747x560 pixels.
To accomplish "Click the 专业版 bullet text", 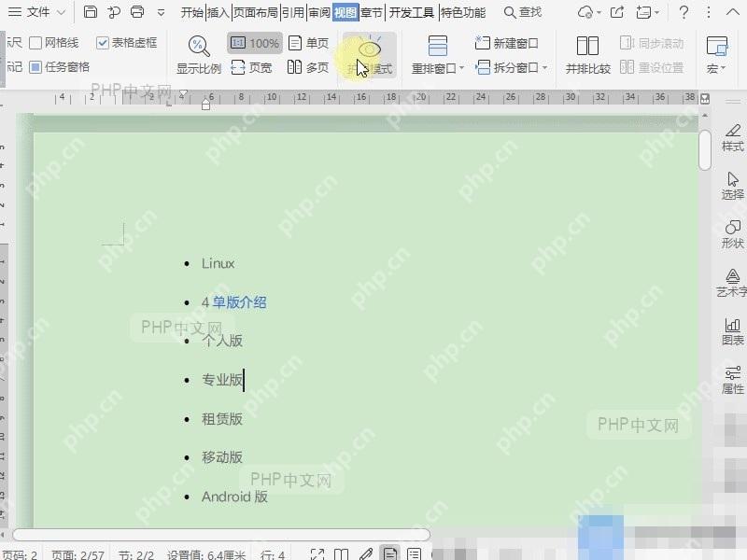I will 222,380.
